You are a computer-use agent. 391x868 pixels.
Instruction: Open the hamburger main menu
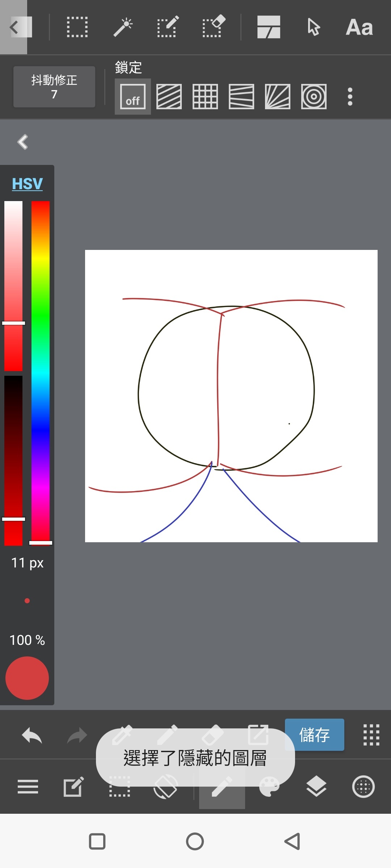tap(28, 787)
